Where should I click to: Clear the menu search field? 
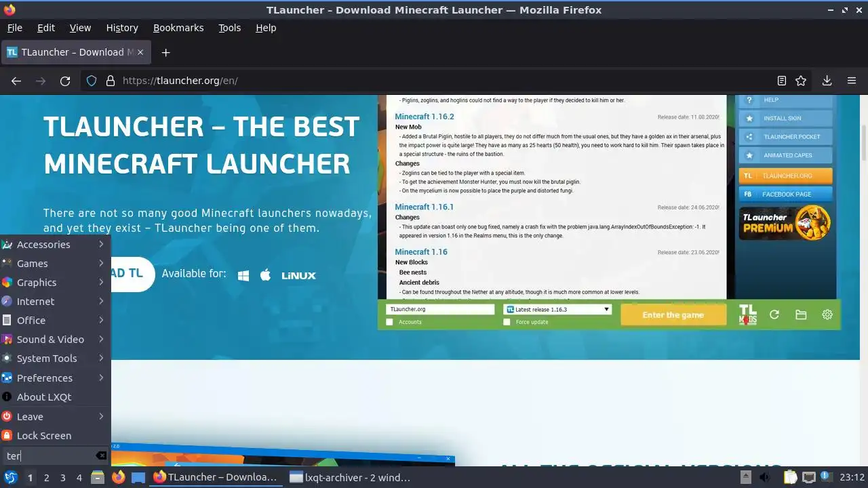tap(101, 456)
